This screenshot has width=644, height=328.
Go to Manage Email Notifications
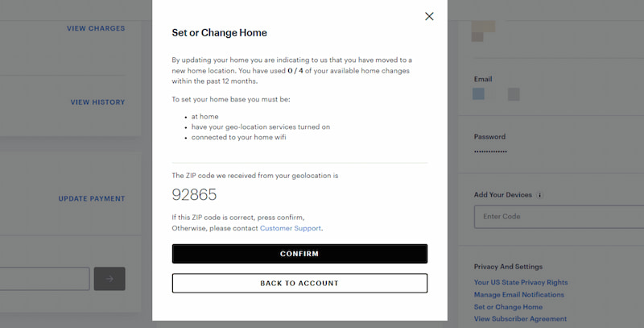(518, 295)
